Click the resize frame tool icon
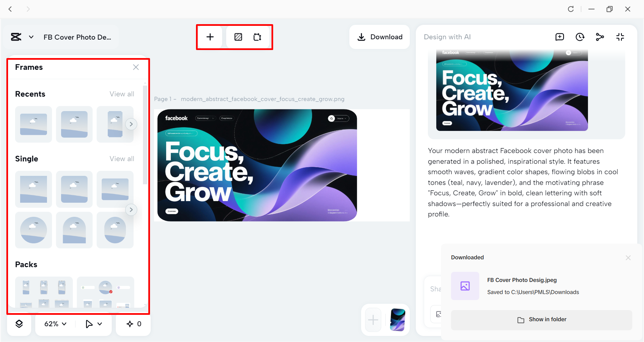This screenshot has height=342, width=644. click(257, 37)
